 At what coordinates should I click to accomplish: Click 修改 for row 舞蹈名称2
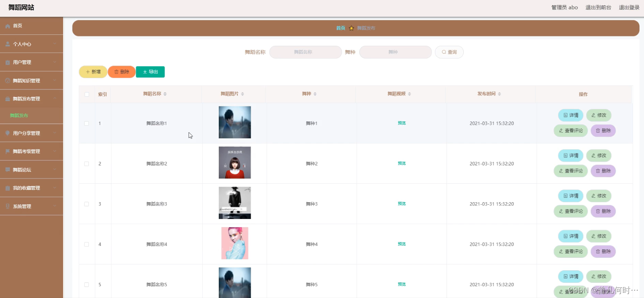(x=599, y=156)
